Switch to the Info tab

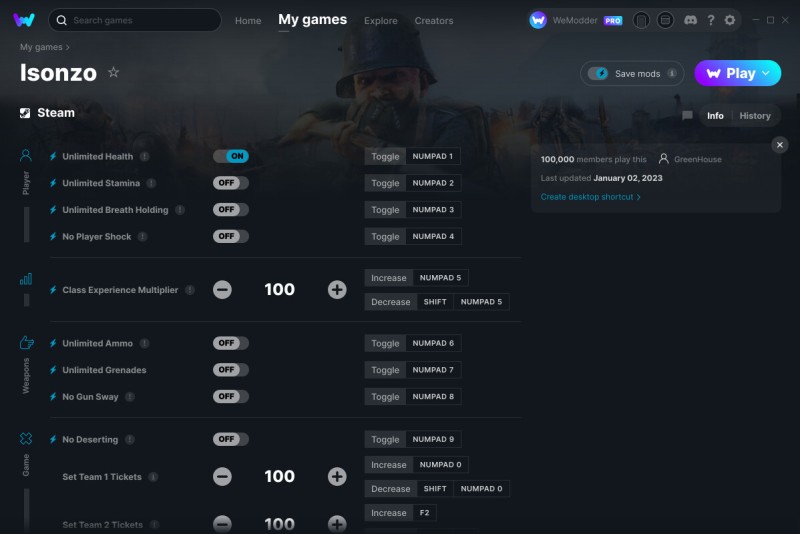[715, 116]
